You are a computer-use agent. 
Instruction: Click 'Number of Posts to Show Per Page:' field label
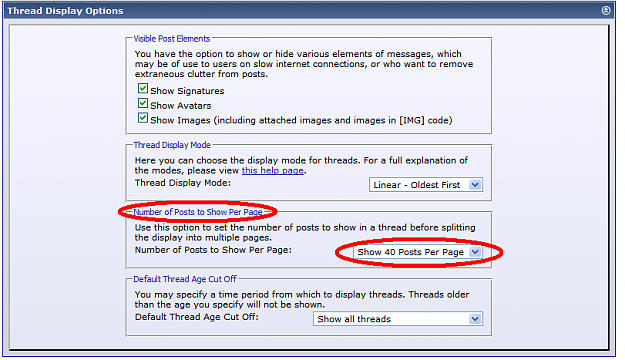(213, 250)
